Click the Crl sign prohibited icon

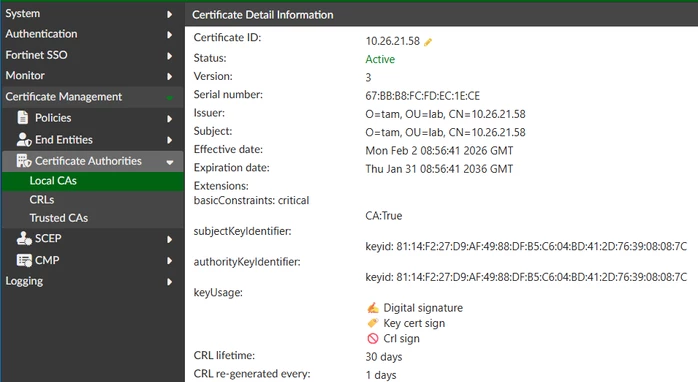(x=373, y=338)
